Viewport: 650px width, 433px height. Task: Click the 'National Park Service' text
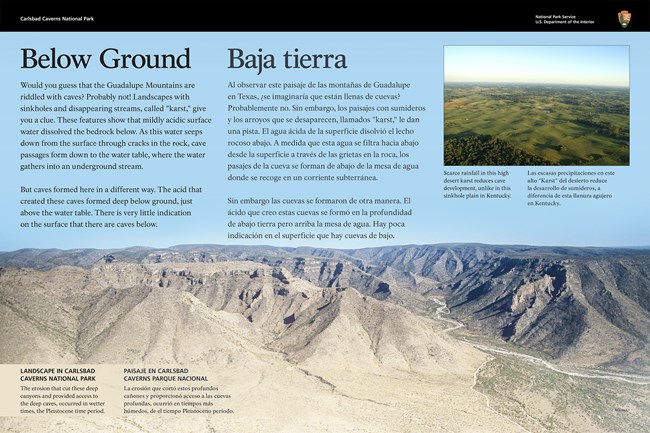pos(555,17)
